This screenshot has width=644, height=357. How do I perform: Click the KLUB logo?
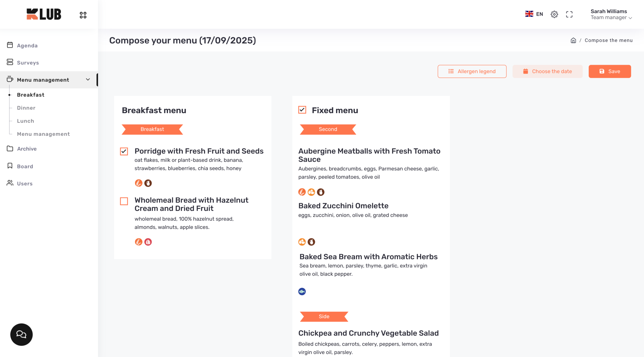[x=44, y=14]
